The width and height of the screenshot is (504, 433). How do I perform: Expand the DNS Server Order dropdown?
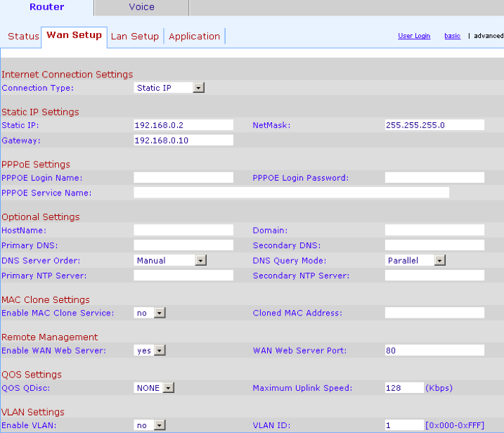click(171, 261)
